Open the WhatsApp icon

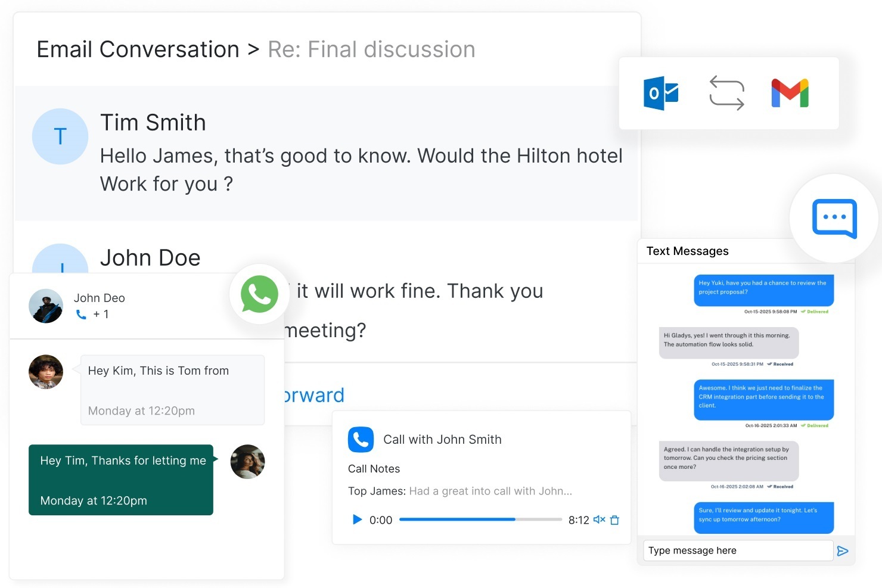[259, 294]
